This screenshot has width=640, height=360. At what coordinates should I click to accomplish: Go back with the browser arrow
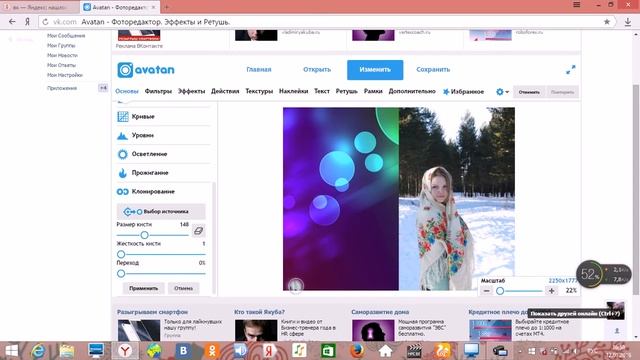pyautogui.click(x=12, y=22)
